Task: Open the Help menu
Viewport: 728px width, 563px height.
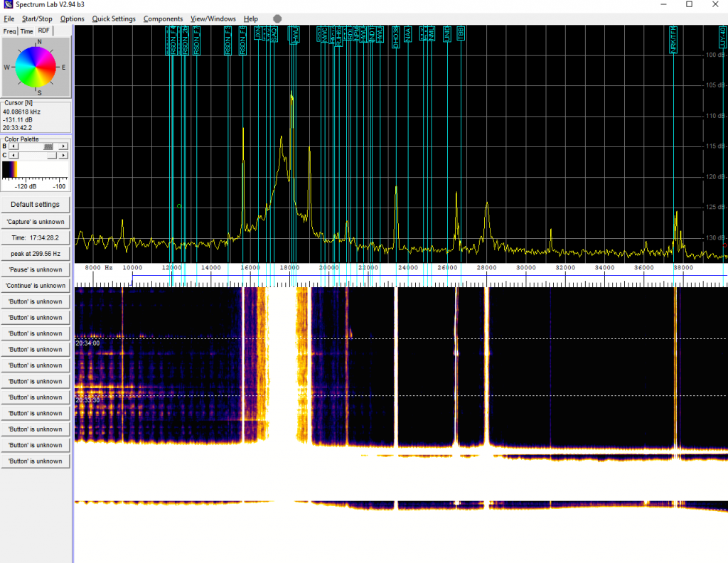Action: (x=251, y=18)
